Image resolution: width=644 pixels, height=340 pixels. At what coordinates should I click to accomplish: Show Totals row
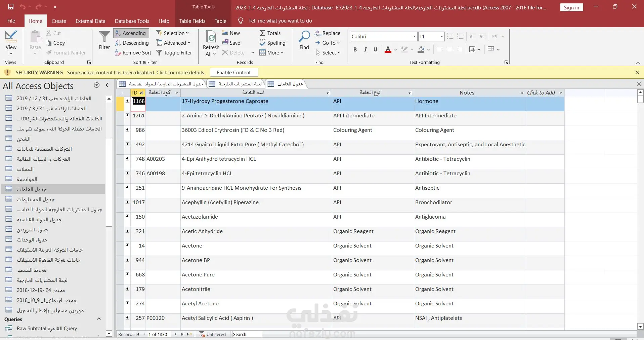click(270, 33)
